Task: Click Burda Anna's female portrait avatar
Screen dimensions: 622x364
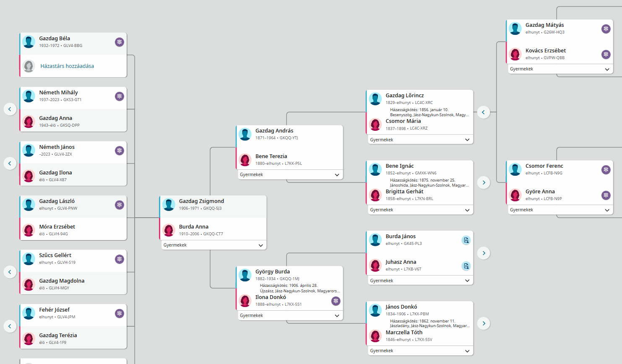Action: 169,230
